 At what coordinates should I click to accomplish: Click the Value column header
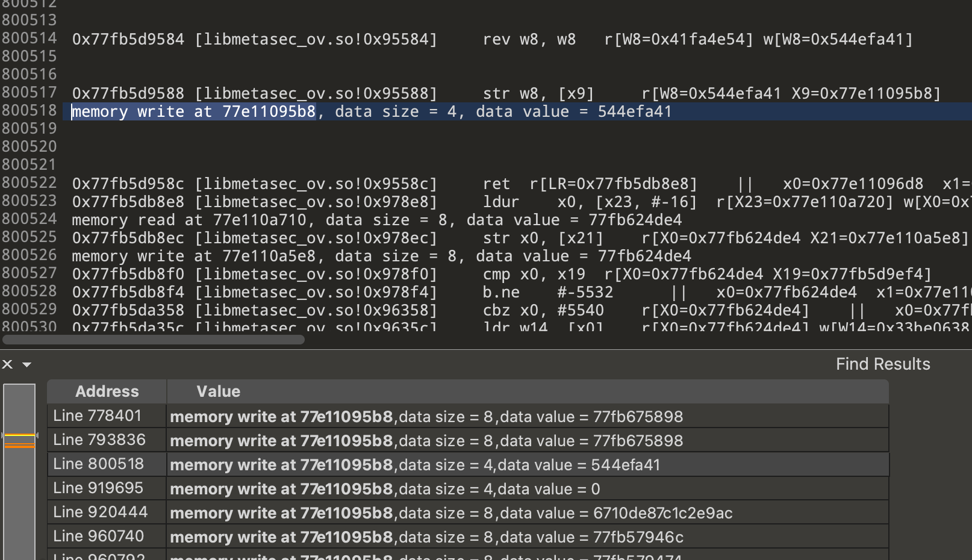[218, 391]
